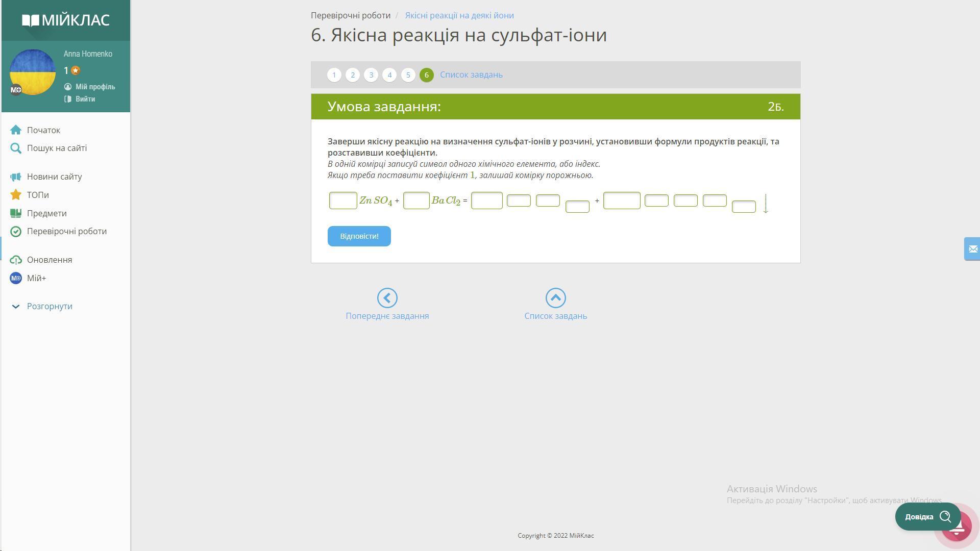
Task: Click the Предмети books icon
Action: (x=16, y=213)
